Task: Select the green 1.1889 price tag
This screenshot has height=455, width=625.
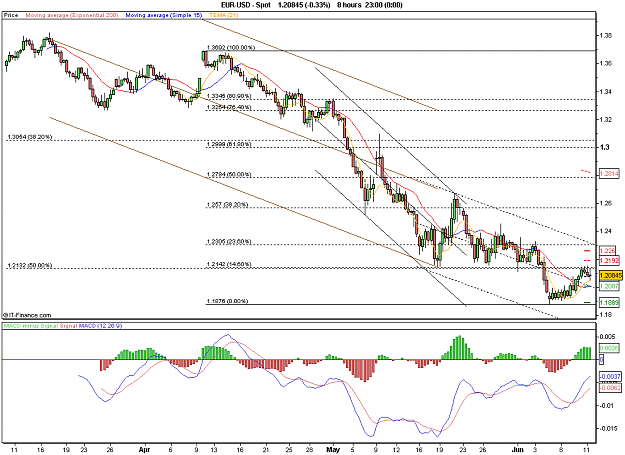Action: point(609,303)
